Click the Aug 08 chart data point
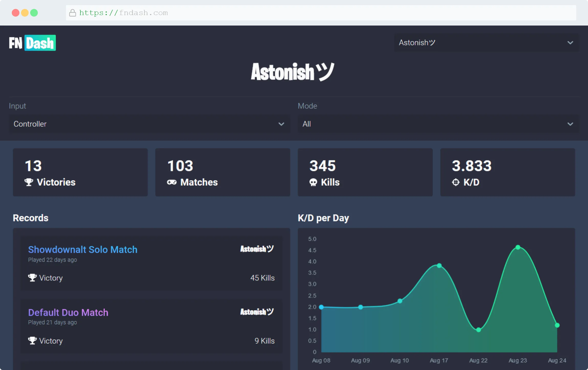Viewport: 588px width, 370px height. tap(321, 307)
